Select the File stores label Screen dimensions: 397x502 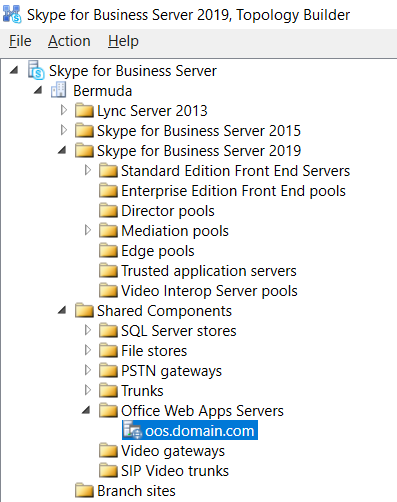[154, 351]
